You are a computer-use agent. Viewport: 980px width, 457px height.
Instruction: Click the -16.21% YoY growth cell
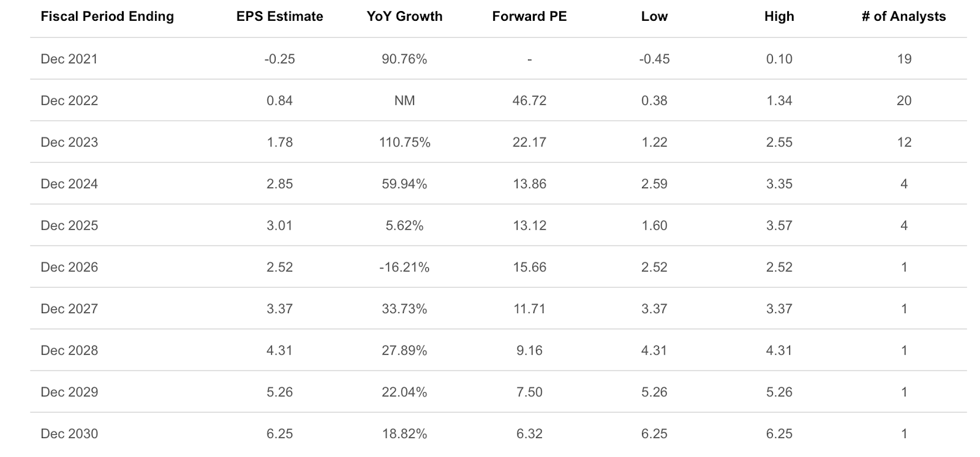(x=404, y=267)
